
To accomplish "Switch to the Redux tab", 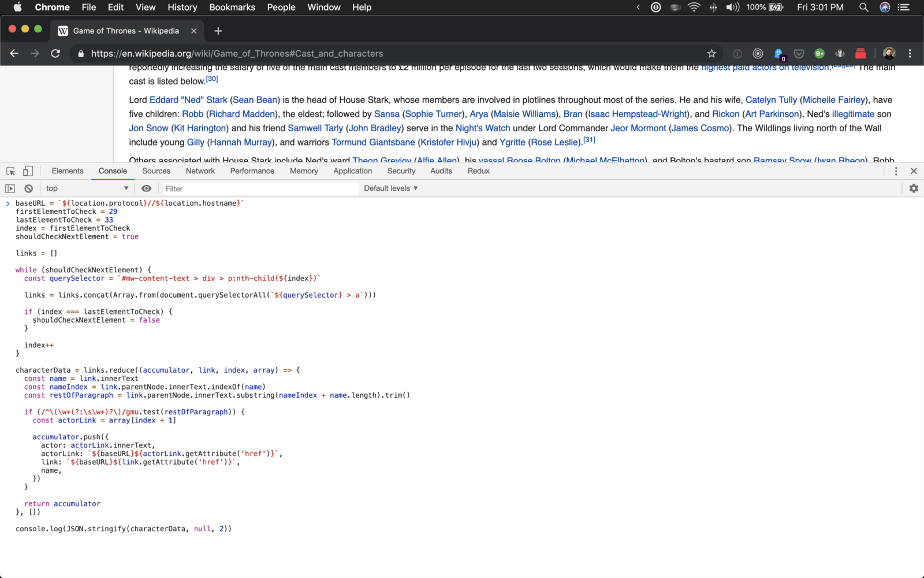I will click(479, 171).
